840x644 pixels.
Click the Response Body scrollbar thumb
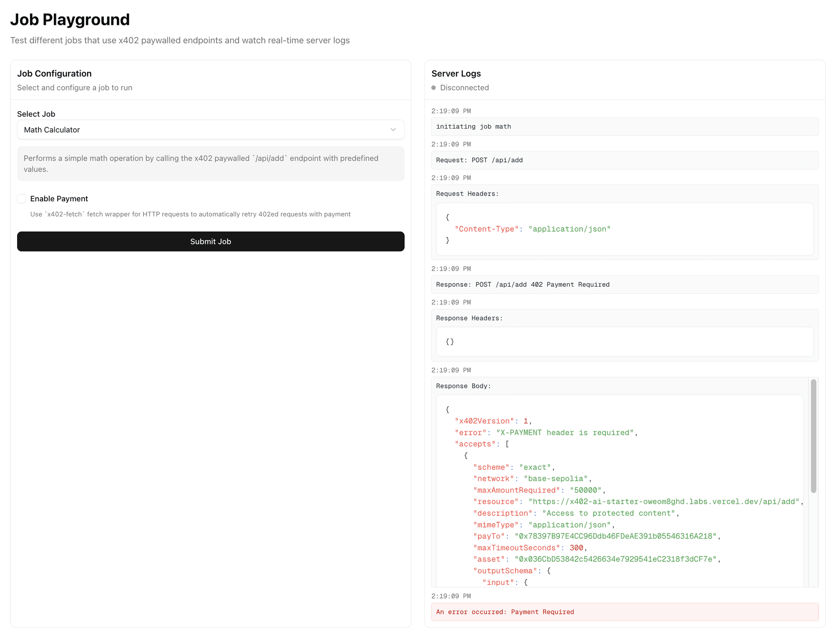[813, 436]
